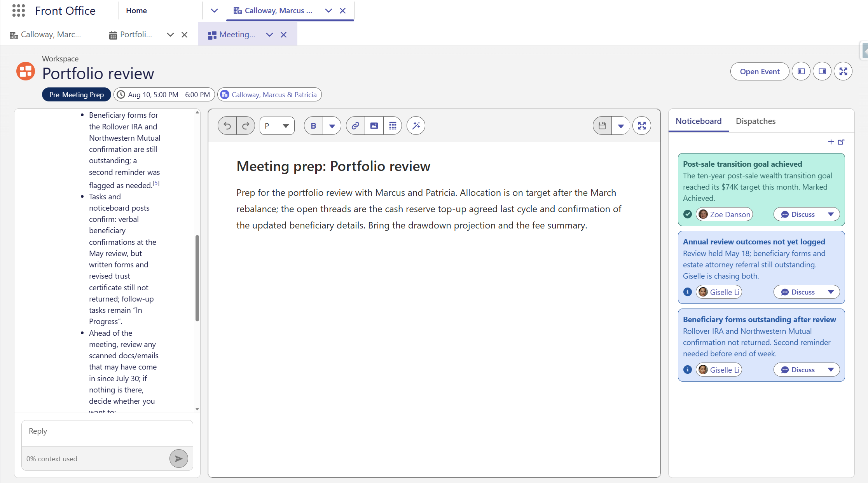Click the scroll-up arrow of chat panel
Screen dimensions: 868x483
pos(197,112)
